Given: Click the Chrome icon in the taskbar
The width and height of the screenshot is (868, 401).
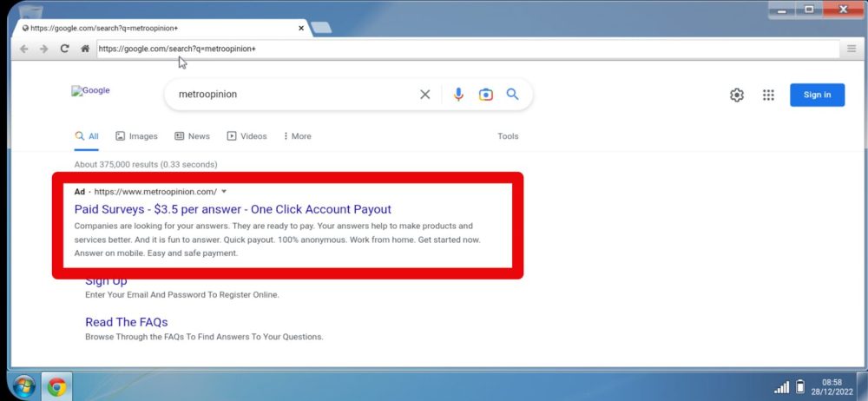Looking at the screenshot, I should tap(56, 386).
